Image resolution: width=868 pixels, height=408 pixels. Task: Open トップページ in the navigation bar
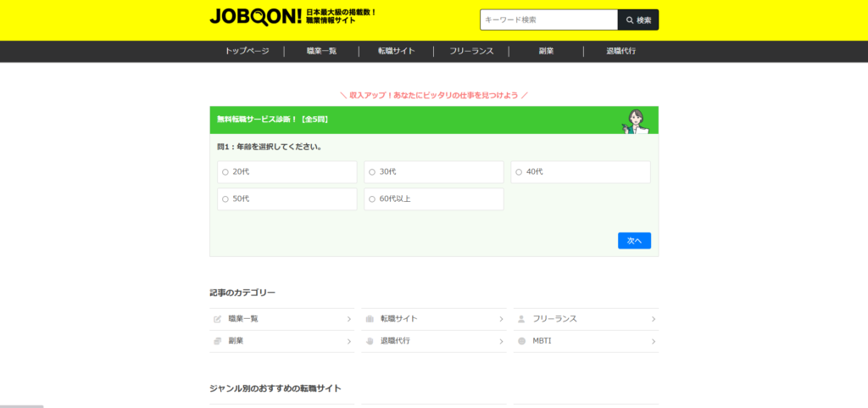247,51
